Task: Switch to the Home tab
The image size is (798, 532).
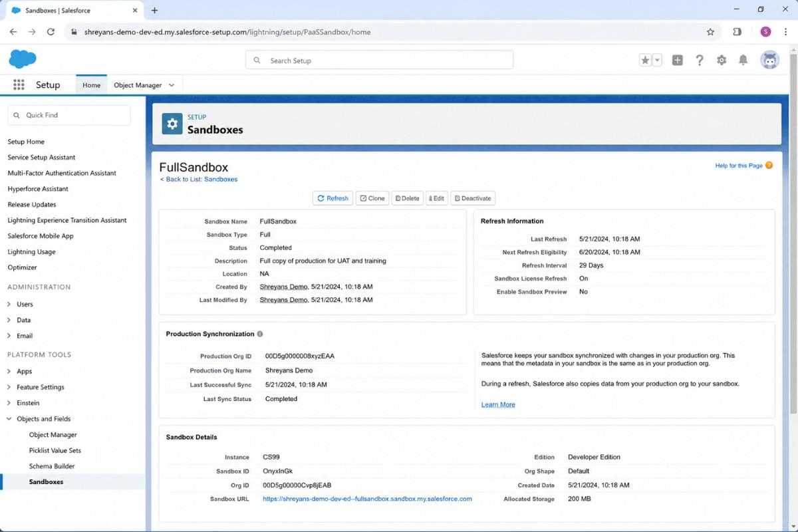Action: pyautogui.click(x=91, y=85)
